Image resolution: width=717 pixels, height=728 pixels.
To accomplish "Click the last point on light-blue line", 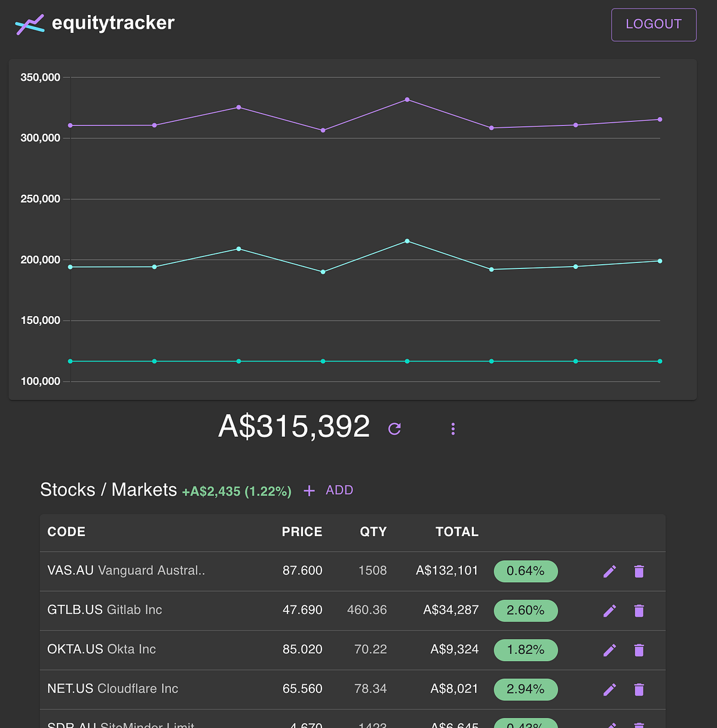I will [x=660, y=261].
